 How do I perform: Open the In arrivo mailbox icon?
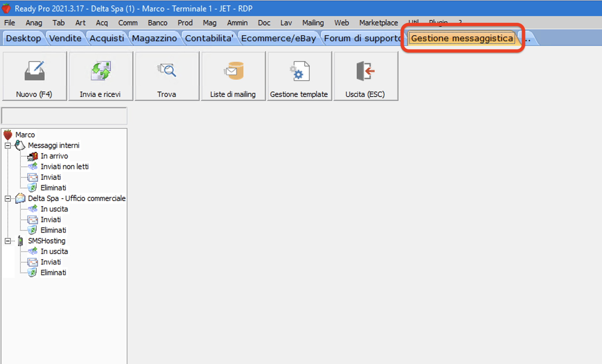pos(32,156)
